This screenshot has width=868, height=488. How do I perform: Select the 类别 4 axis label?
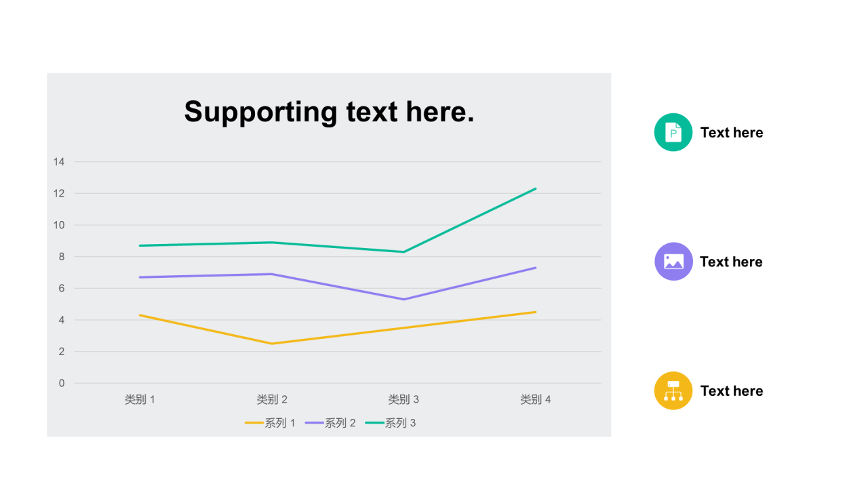pos(536,400)
